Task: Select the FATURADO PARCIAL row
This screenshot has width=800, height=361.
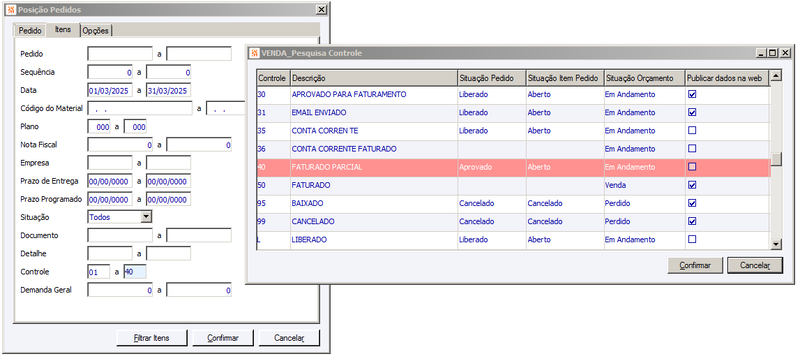Action: coord(513,167)
